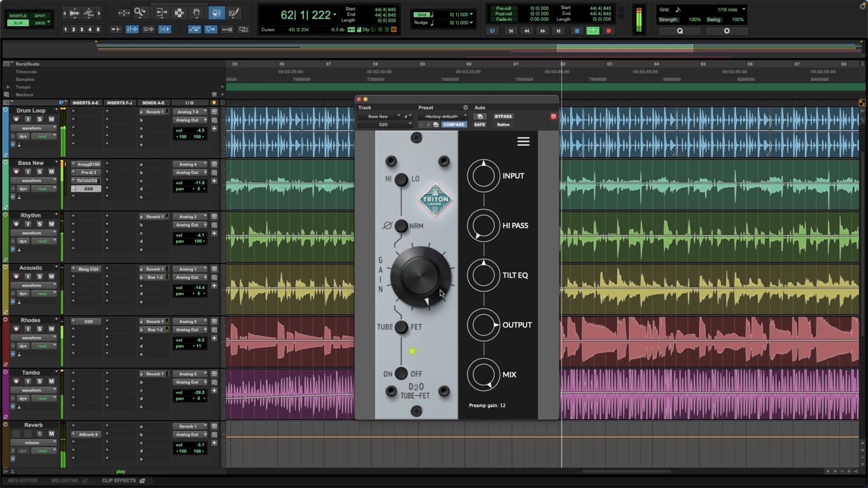Click the plugin BYPASS button

(503, 117)
